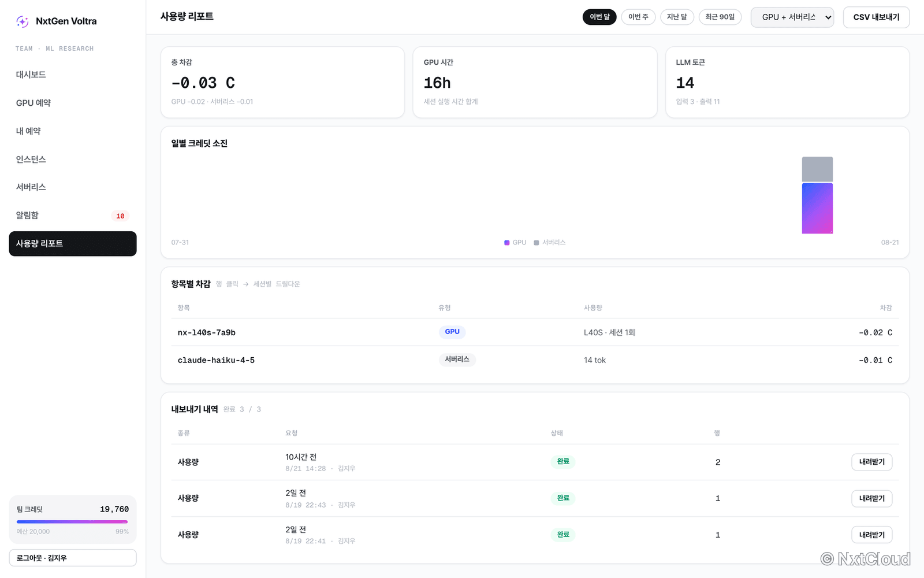The width and height of the screenshot is (924, 578).
Task: Click the GPU 시간 value 16h
Action: point(437,83)
